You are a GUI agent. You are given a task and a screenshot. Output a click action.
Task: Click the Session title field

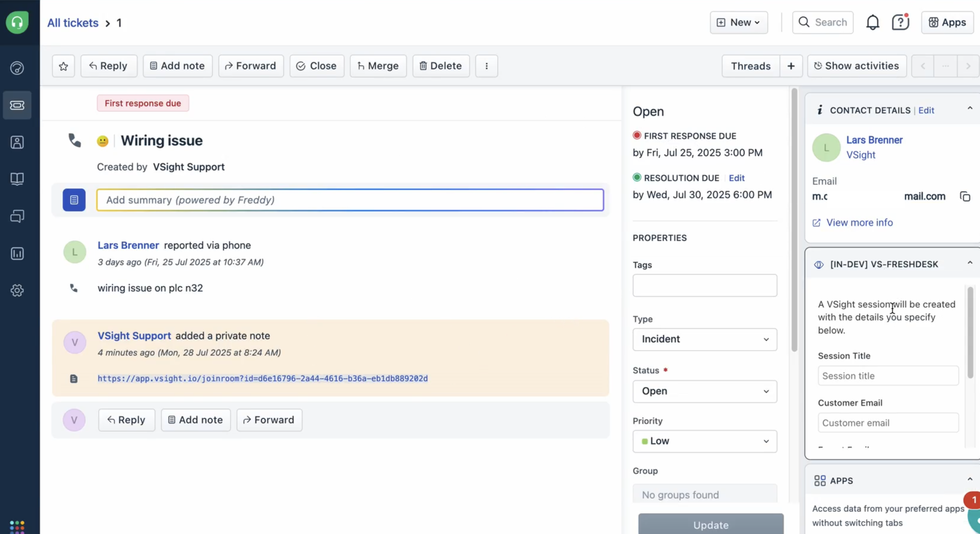888,376
